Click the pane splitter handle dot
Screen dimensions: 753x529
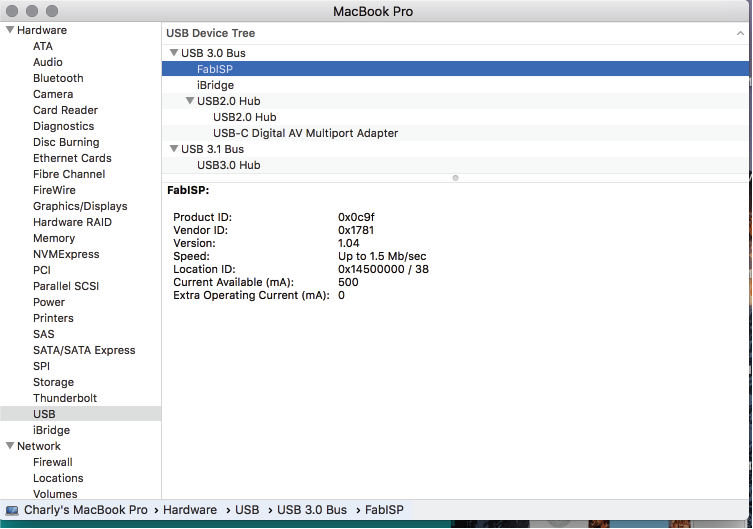[x=455, y=178]
